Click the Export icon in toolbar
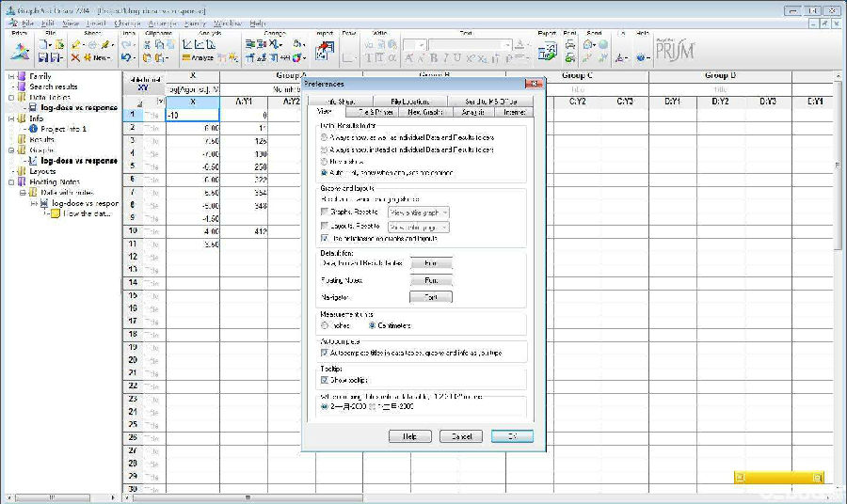The width and height of the screenshot is (847, 504). click(546, 50)
